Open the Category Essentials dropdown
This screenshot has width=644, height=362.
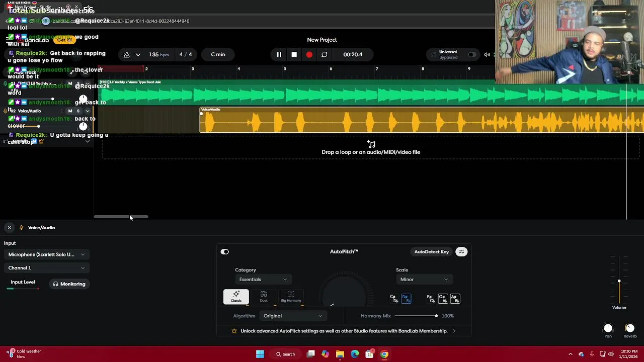[263, 280]
